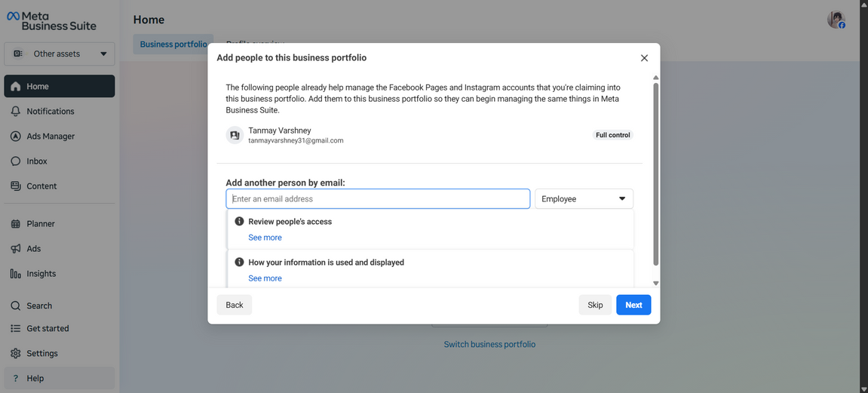The image size is (868, 393).
Task: Open the Inbox chat icon
Action: coord(16,161)
